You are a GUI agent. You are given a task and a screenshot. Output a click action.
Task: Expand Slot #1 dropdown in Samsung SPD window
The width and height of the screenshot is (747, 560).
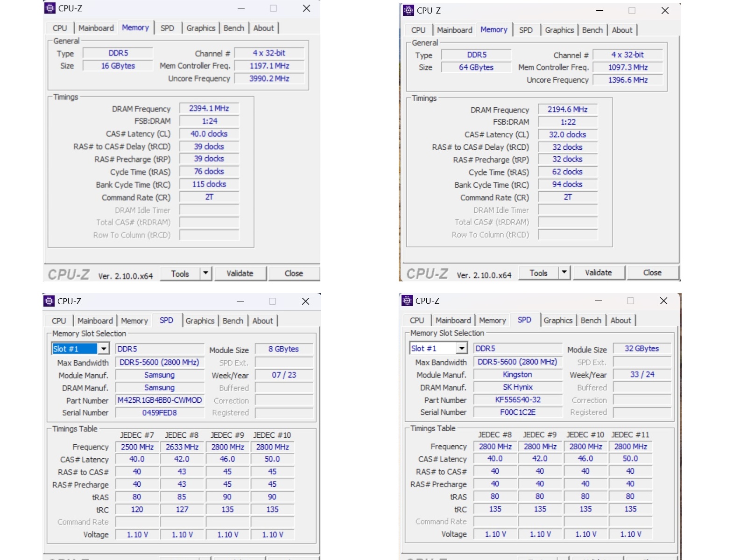(104, 349)
